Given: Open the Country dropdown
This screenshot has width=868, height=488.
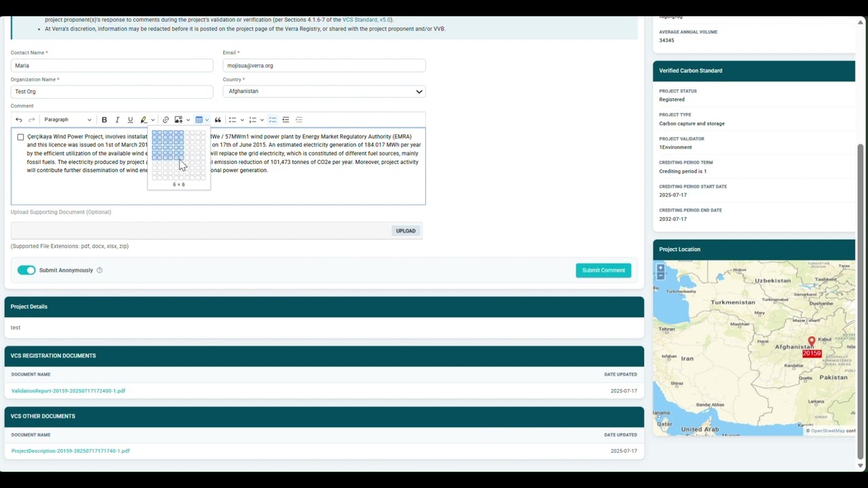Looking at the screenshot, I should tap(324, 91).
